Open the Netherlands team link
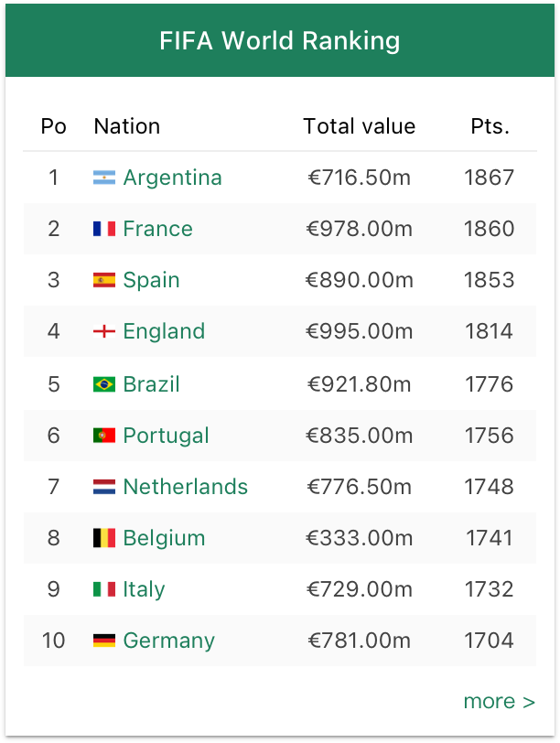 point(185,487)
